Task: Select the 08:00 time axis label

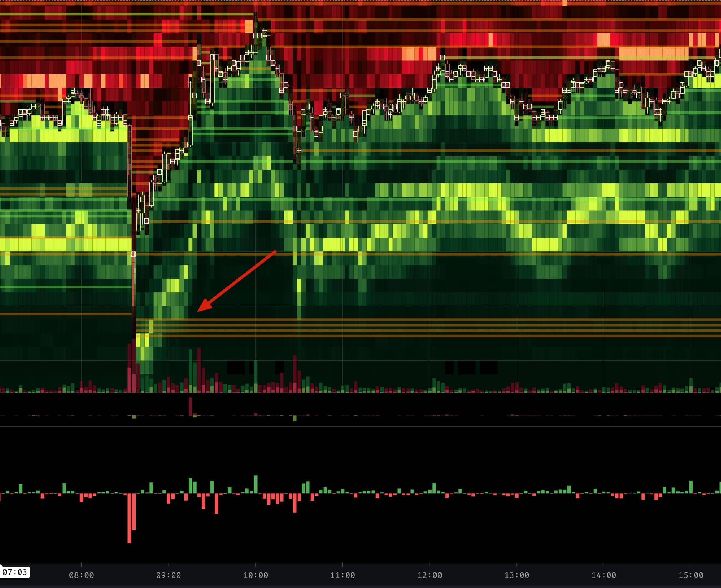Action: (x=81, y=575)
